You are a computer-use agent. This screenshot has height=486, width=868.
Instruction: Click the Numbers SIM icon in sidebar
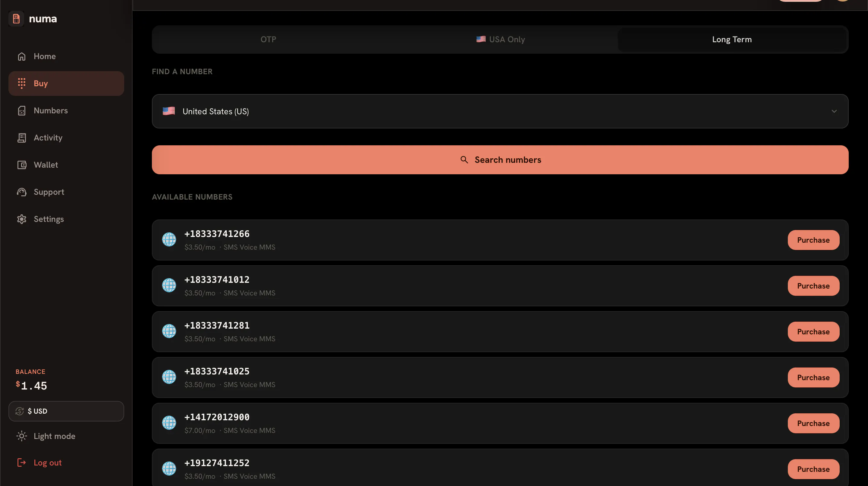(22, 111)
